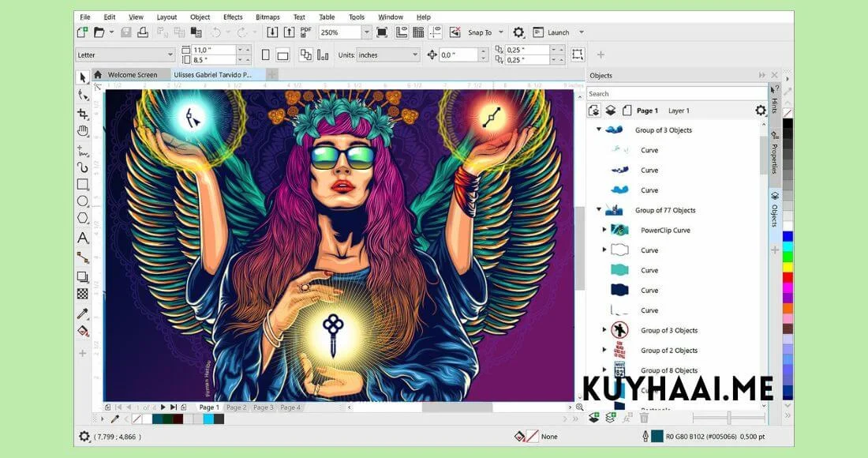868x458 pixels.
Task: Click the New document icon
Action: tap(83, 32)
